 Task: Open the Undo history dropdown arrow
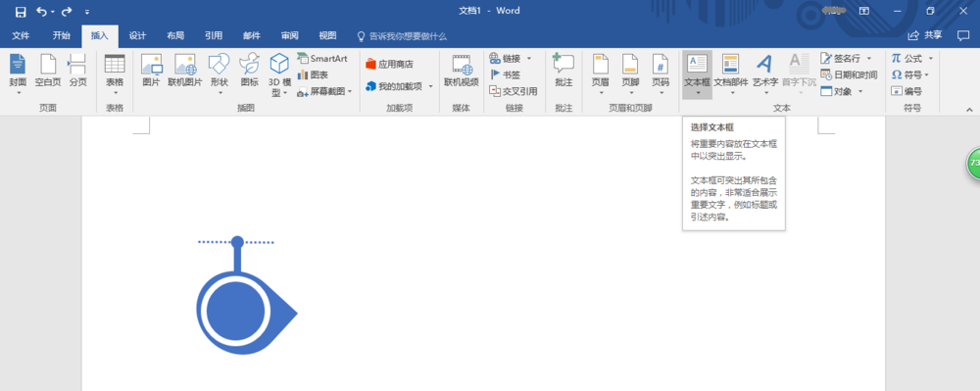click(53, 12)
